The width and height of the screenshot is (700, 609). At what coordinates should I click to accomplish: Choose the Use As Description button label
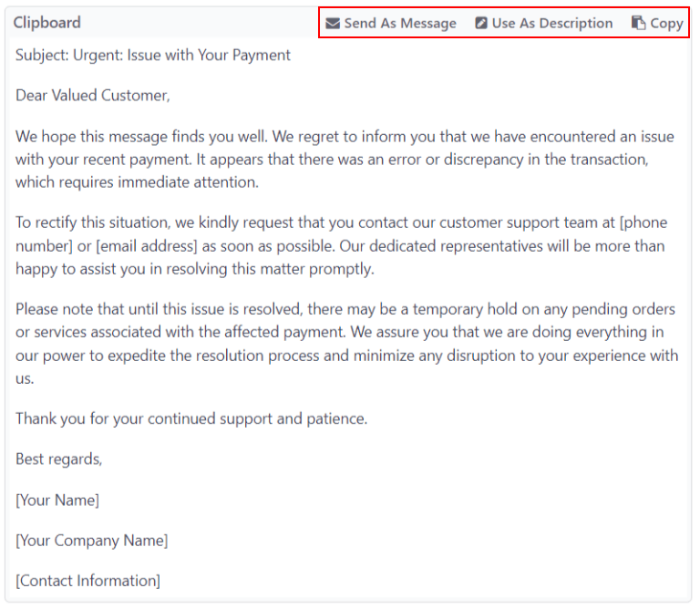coord(552,24)
